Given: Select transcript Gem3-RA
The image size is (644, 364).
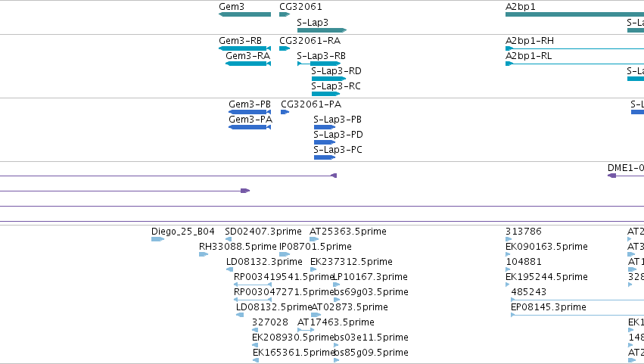Looking at the screenshot, I should (x=248, y=64).
